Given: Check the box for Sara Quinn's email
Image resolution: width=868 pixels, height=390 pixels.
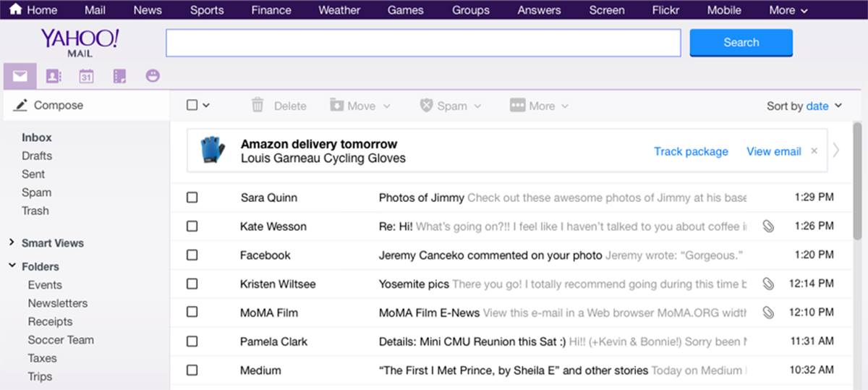Looking at the screenshot, I should tap(192, 198).
